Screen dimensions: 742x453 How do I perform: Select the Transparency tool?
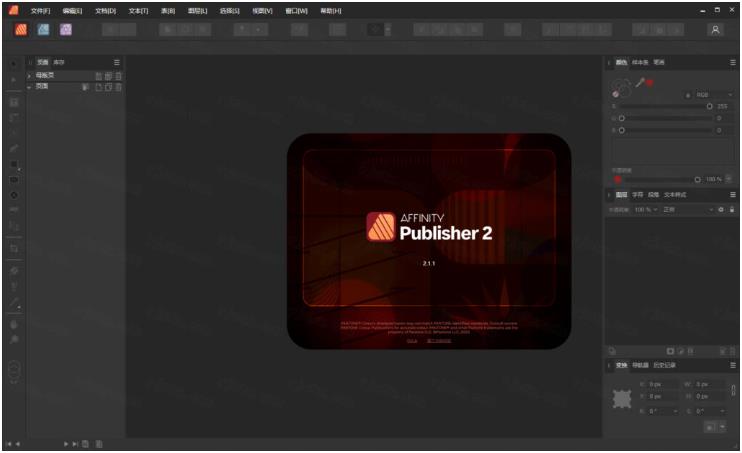(14, 286)
